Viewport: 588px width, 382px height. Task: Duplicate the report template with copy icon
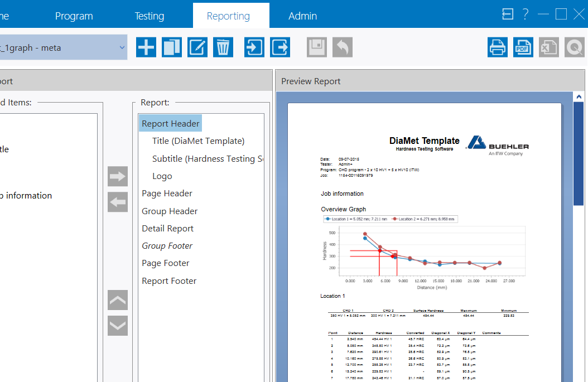(x=172, y=47)
